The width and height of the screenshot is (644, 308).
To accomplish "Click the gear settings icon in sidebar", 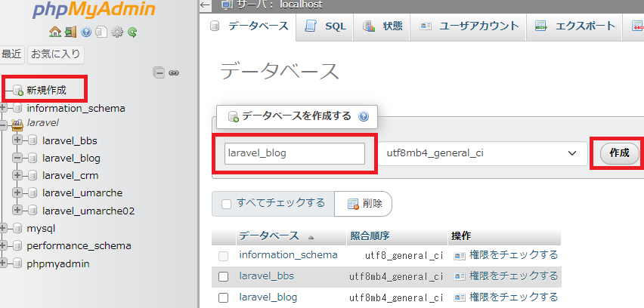I will point(116,32).
